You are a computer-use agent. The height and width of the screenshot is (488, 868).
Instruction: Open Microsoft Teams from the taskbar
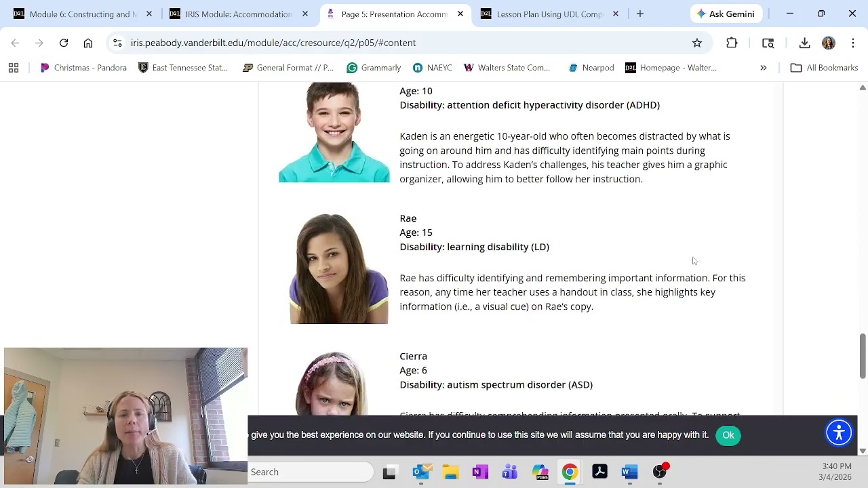(x=510, y=472)
